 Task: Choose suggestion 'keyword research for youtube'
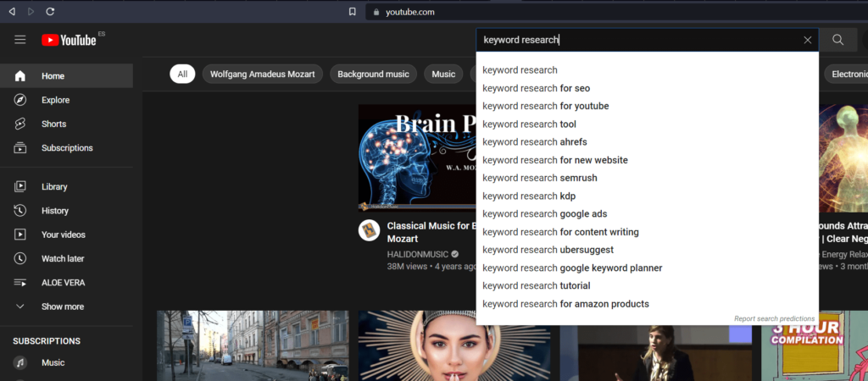point(647,106)
